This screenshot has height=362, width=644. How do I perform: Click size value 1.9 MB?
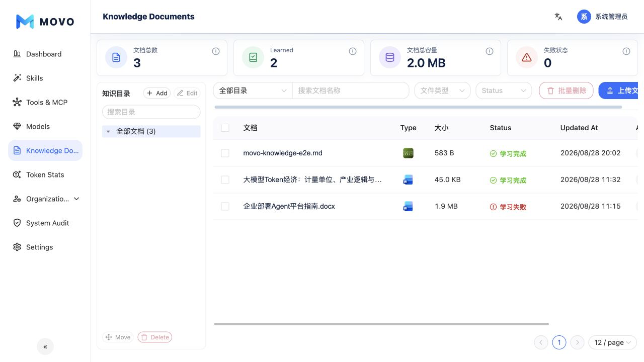(446, 206)
